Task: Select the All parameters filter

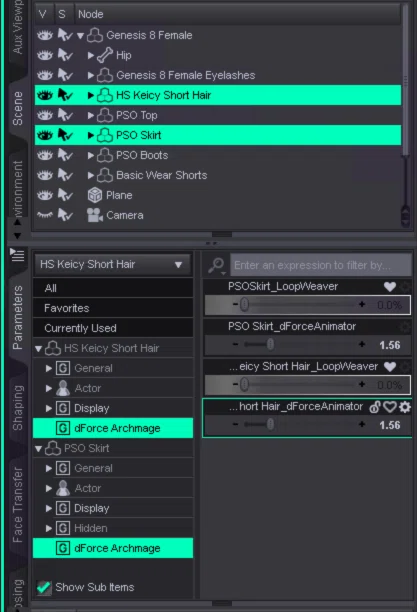Action: [113, 288]
